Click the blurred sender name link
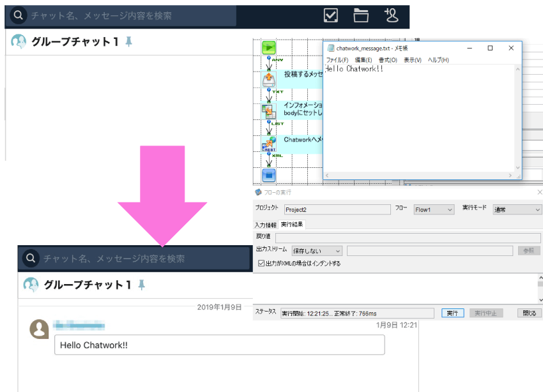 (79, 325)
